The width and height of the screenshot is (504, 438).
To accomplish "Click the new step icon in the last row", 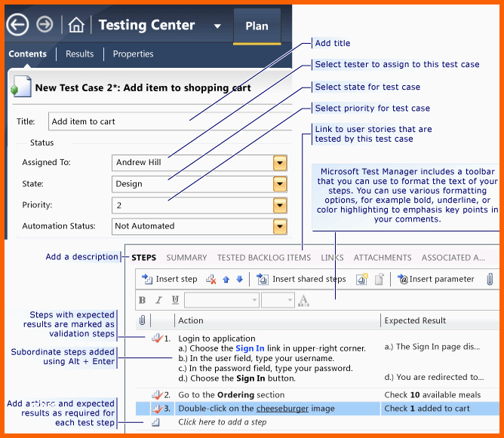I will 155,423.
